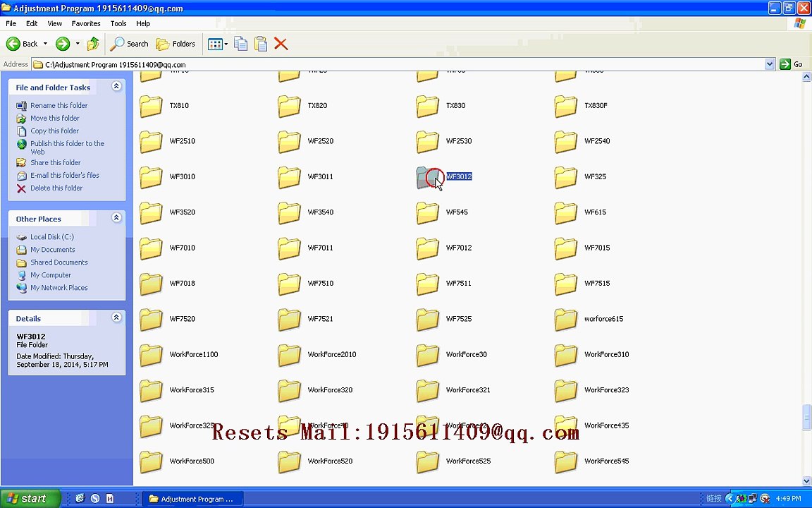Select the WF325 folder icon

click(566, 177)
